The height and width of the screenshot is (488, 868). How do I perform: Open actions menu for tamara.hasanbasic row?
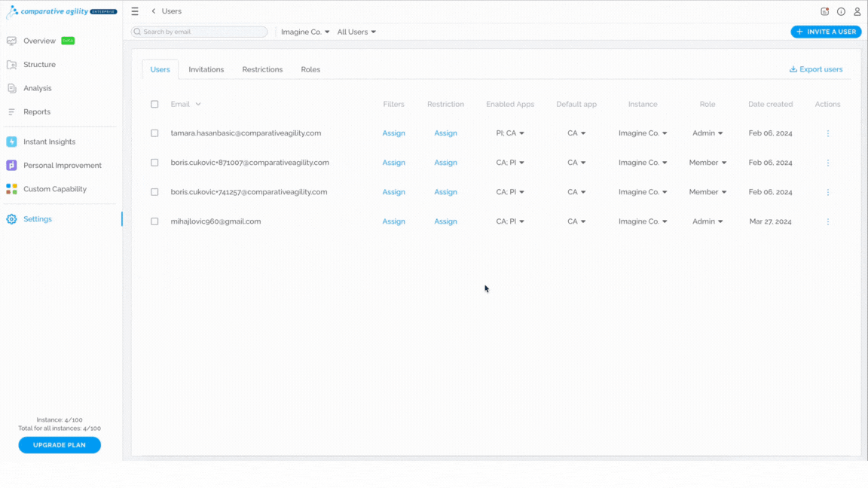(828, 133)
